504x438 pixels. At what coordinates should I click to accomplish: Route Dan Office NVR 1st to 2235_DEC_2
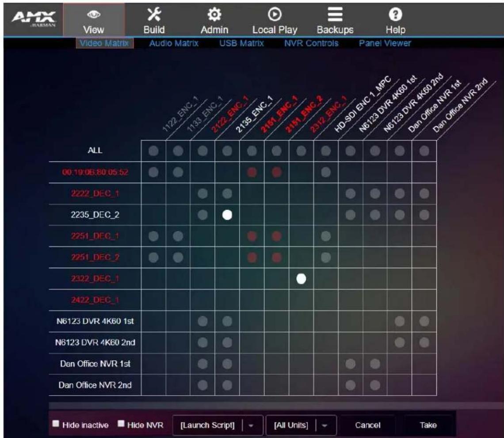pos(400,215)
